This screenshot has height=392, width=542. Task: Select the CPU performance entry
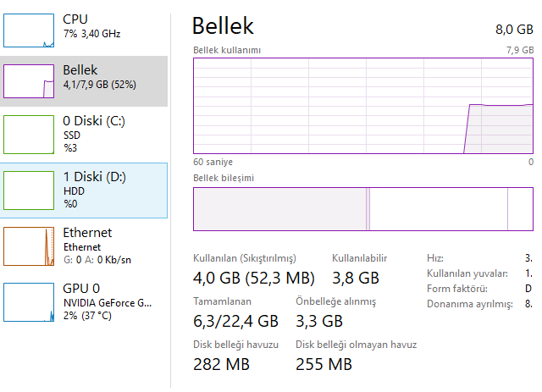[84, 30]
